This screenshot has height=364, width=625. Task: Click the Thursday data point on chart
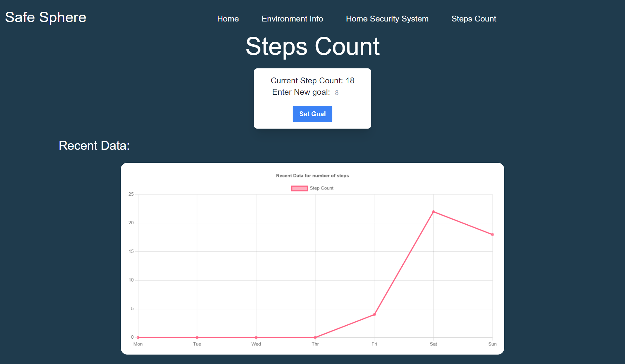(x=315, y=337)
